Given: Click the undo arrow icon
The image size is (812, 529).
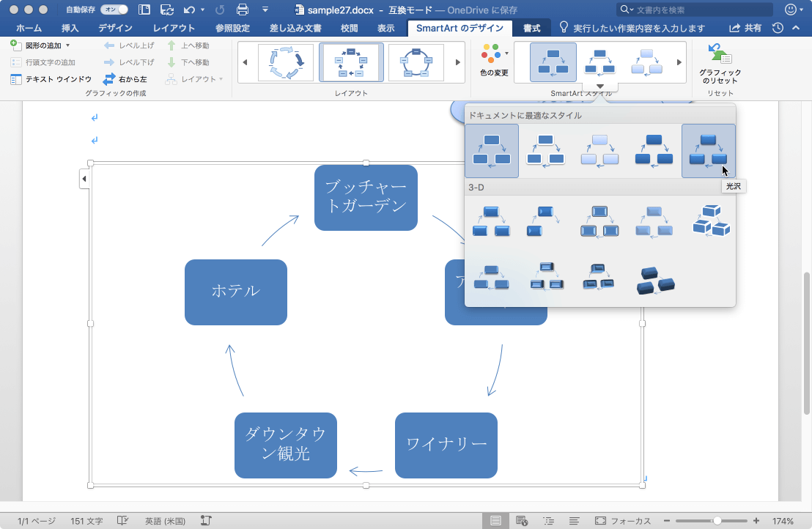Looking at the screenshot, I should [189, 10].
